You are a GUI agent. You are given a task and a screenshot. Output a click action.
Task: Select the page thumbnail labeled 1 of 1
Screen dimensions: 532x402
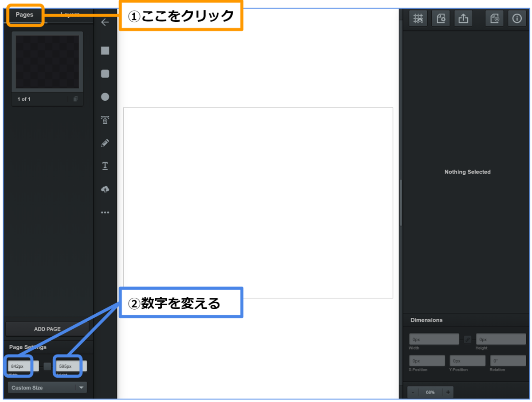pos(47,62)
